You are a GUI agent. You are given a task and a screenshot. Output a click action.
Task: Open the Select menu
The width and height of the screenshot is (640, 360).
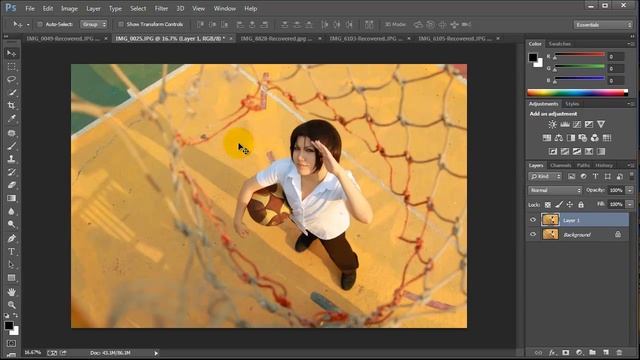(x=138, y=8)
